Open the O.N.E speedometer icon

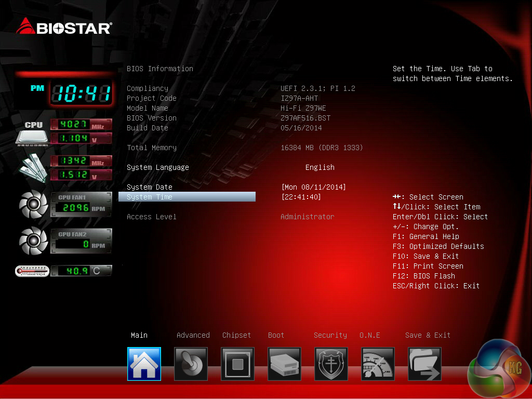coord(378,364)
